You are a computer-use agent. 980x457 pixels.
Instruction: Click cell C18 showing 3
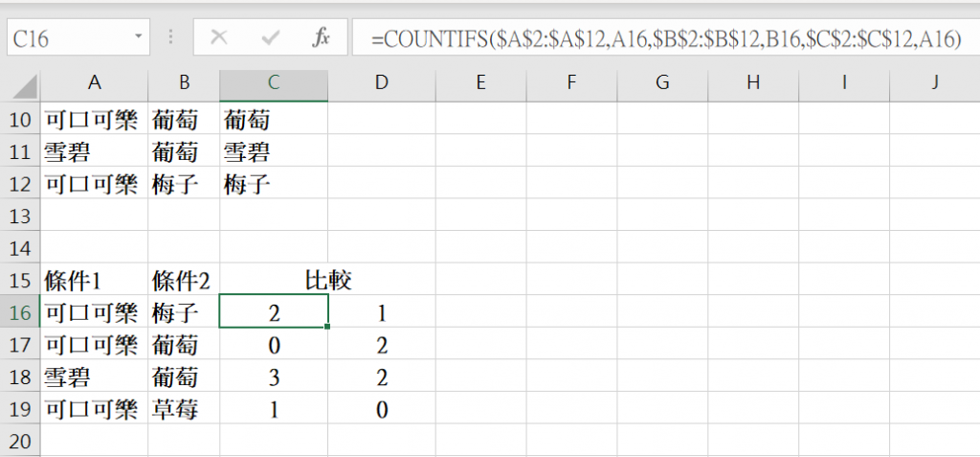point(274,377)
